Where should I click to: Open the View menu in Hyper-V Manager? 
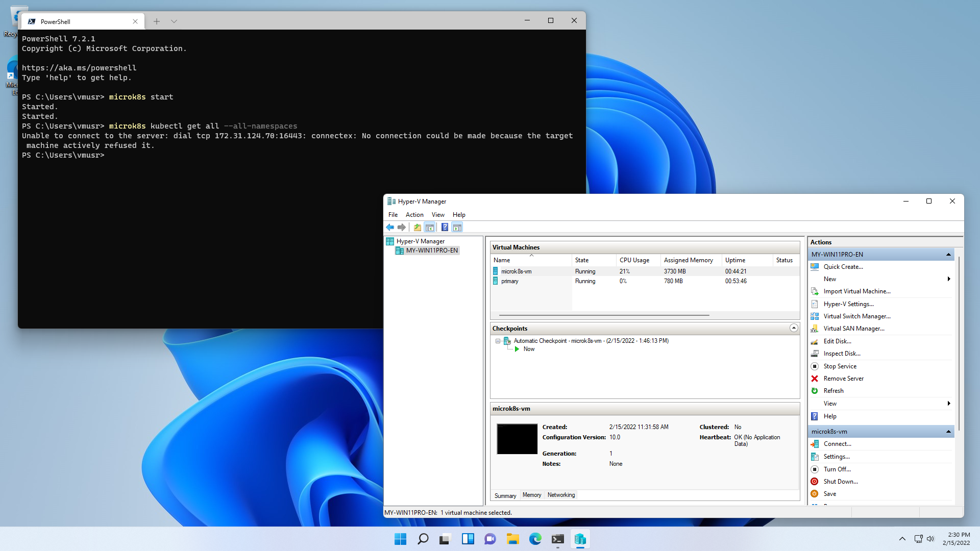point(437,215)
